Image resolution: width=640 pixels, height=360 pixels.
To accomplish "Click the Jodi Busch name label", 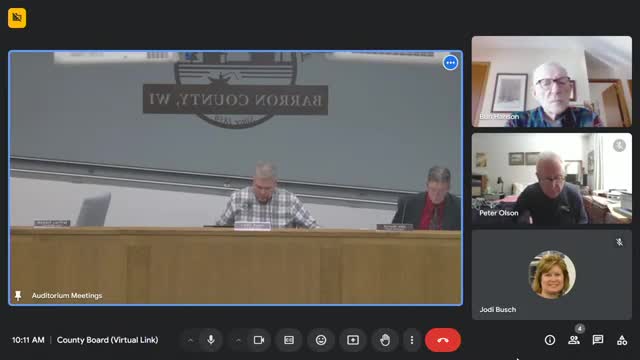I will 498,309.
